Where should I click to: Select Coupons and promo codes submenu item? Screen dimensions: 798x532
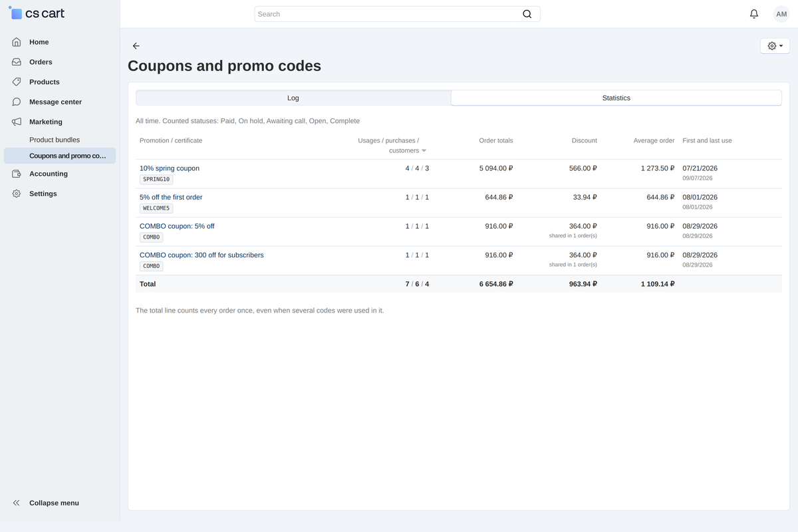[60, 156]
